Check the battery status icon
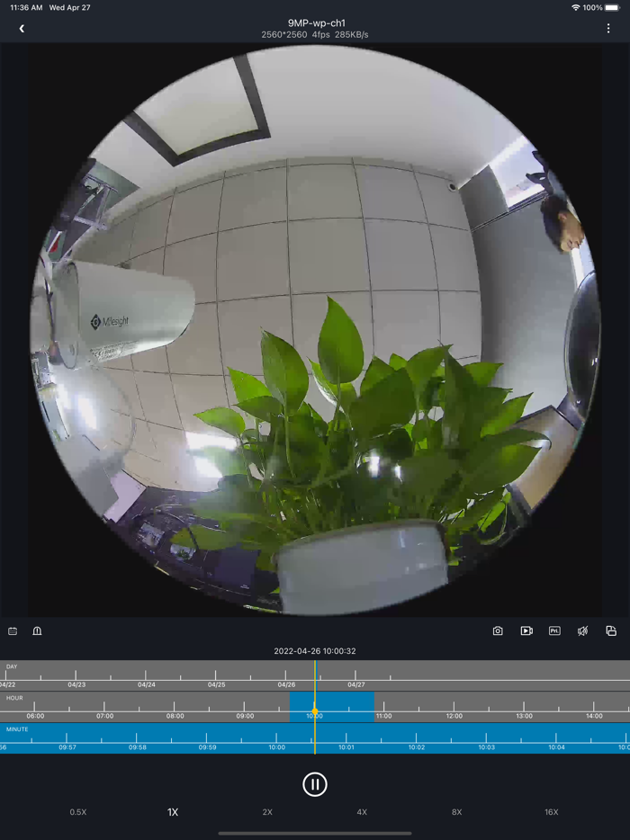Image resolution: width=630 pixels, height=840 pixels. 612,7
